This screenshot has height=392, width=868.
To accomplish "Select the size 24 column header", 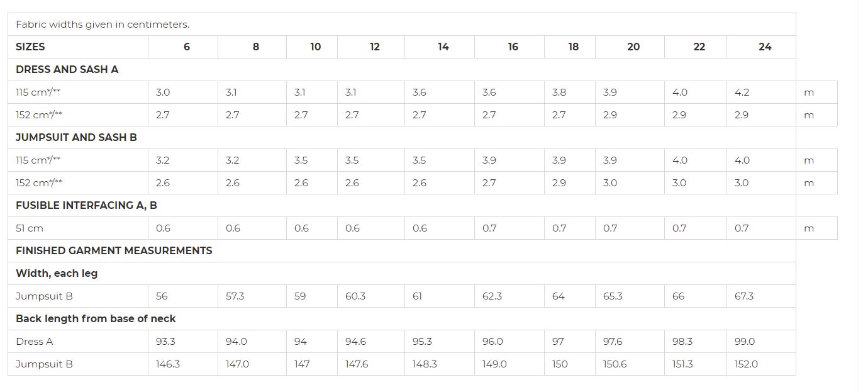I will click(x=765, y=47).
